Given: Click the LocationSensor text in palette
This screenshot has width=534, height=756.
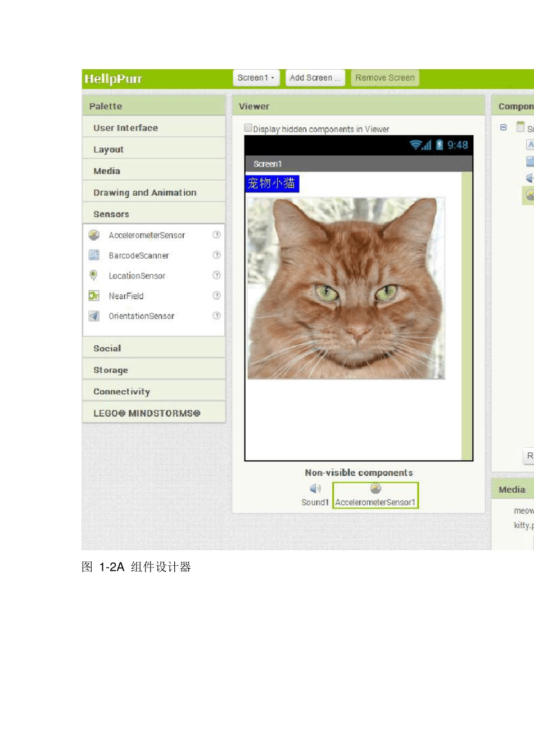Looking at the screenshot, I should 137,276.
